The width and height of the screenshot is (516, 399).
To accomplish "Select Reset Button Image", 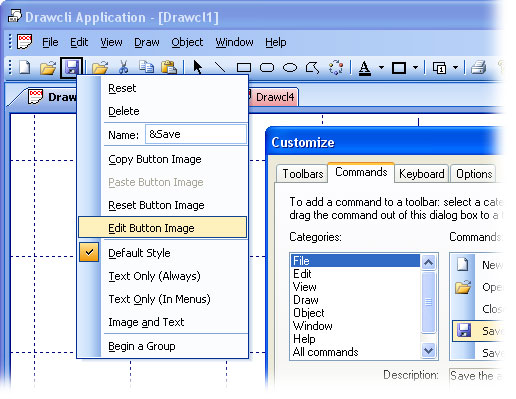I will click(x=163, y=205).
